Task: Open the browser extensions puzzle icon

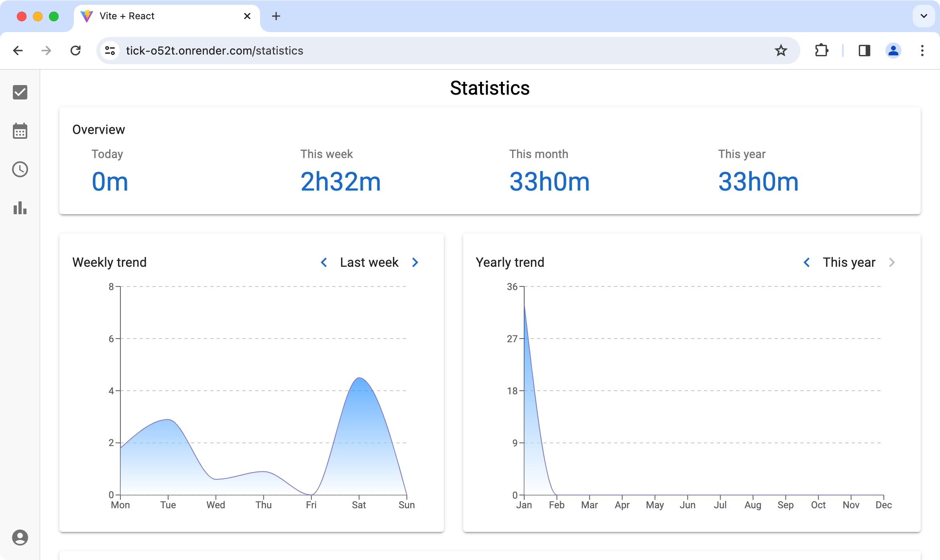Action: [x=822, y=51]
